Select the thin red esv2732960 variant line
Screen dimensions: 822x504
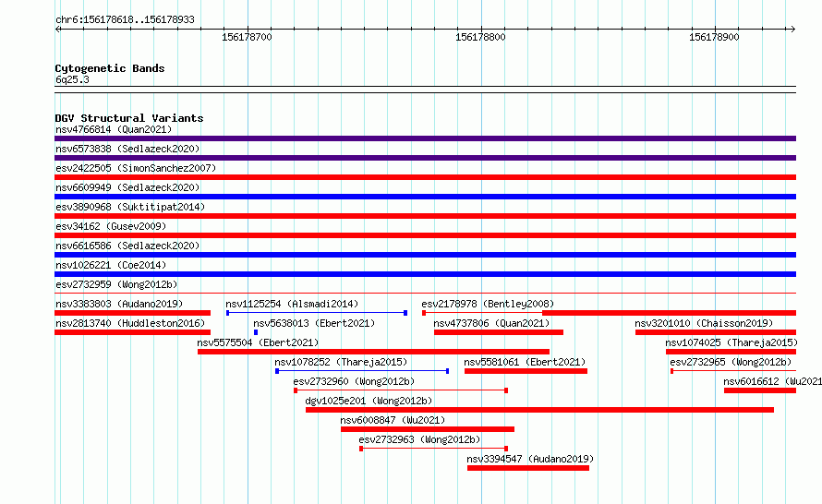(401, 390)
